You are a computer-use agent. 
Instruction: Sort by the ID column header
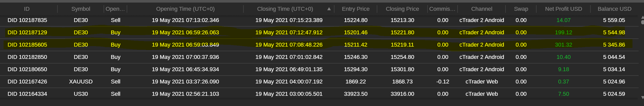pyautogui.click(x=27, y=9)
